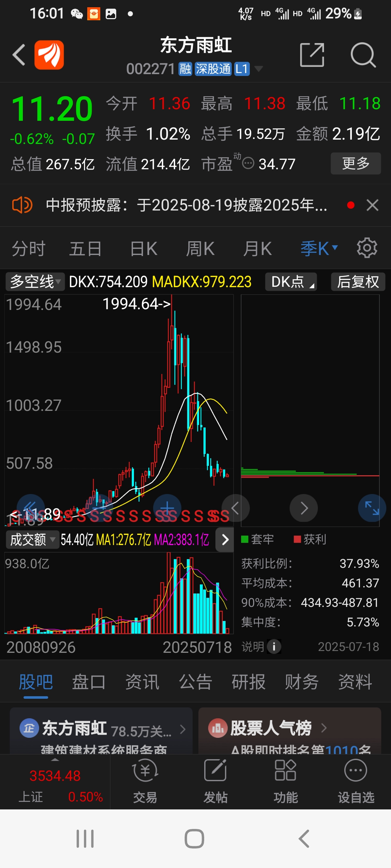Tap the P/E info bubble icon
This screenshot has height=868, width=391.
[248, 163]
